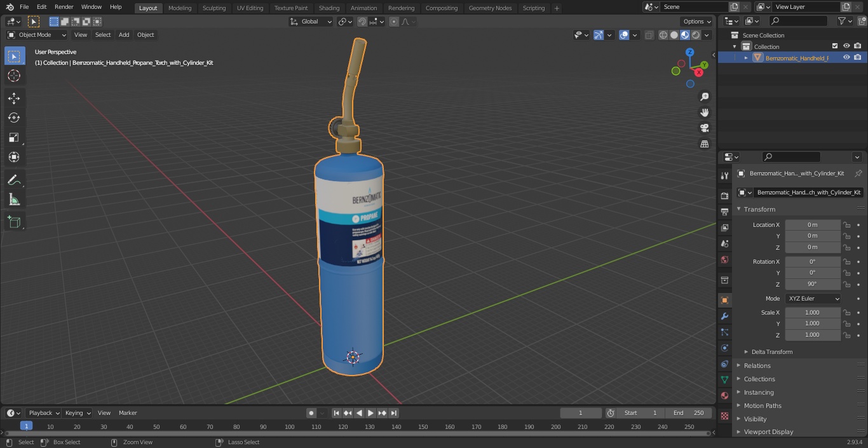The image size is (868, 448).
Task: Activate the Transform tool
Action: (x=14, y=157)
